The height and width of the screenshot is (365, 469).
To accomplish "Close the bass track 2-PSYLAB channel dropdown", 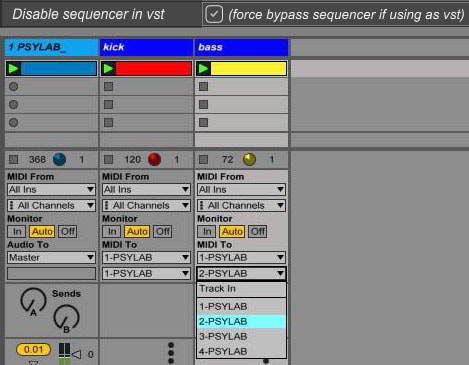I will [241, 273].
